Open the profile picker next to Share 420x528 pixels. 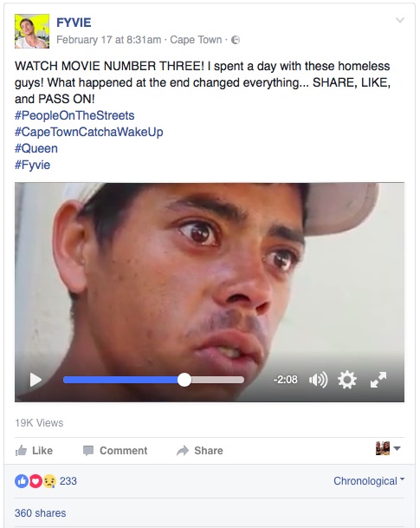[x=388, y=448]
